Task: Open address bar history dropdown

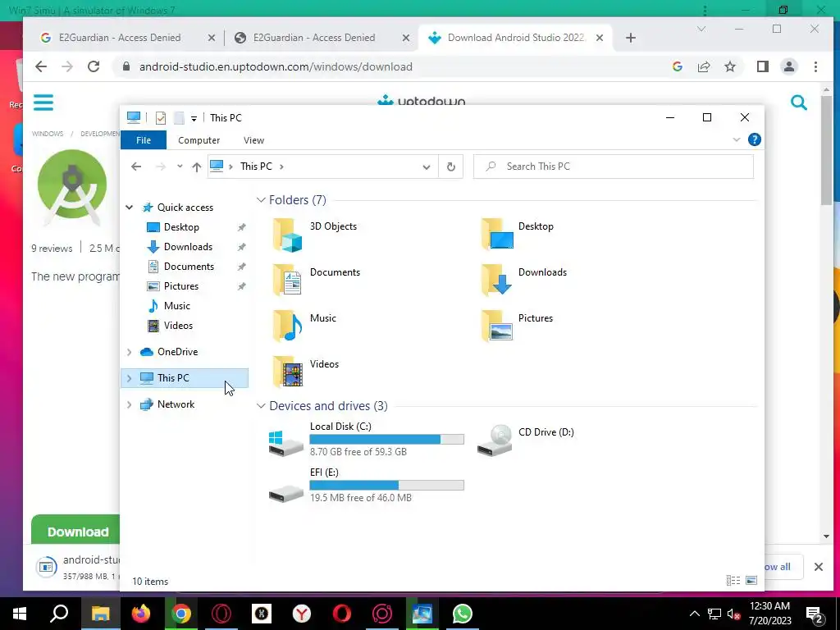Action: coord(426,167)
